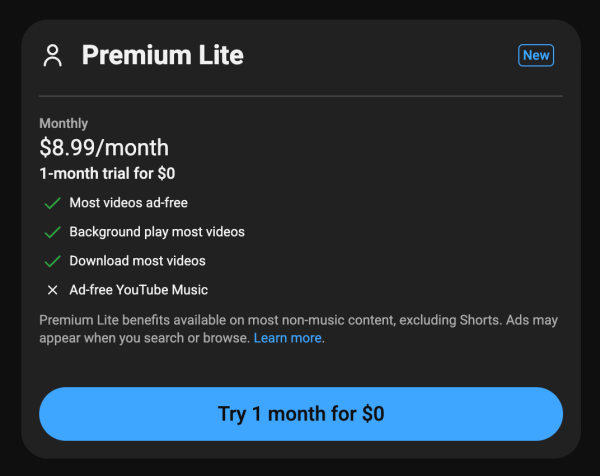Click the 1-month trial for $0 text
Image resolution: width=600 pixels, height=476 pixels.
pyautogui.click(x=107, y=174)
